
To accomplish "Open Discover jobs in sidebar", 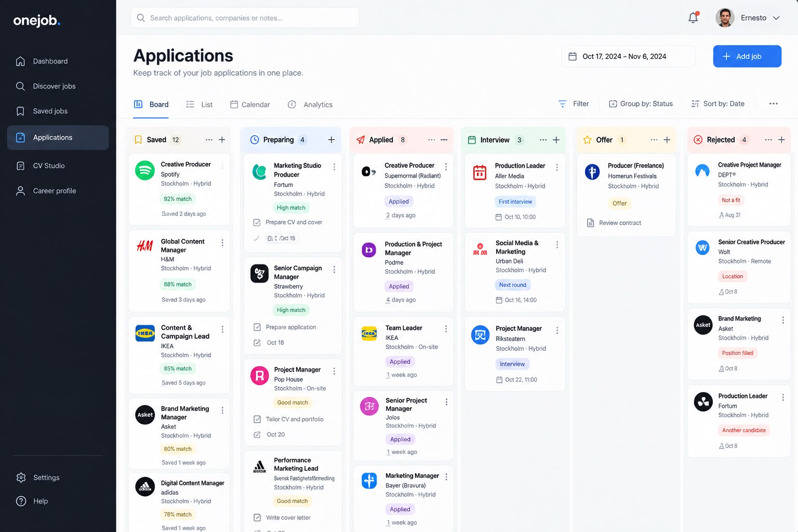I will 58,86.
